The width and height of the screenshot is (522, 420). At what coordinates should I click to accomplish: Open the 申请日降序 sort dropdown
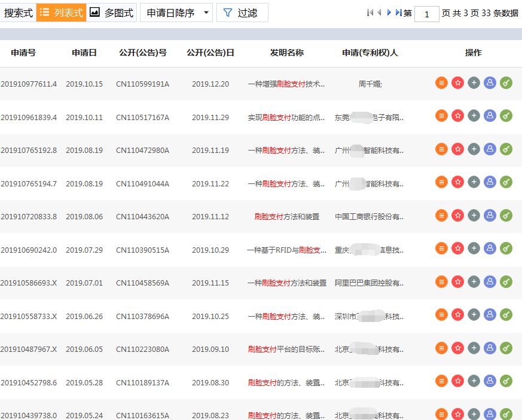176,13
